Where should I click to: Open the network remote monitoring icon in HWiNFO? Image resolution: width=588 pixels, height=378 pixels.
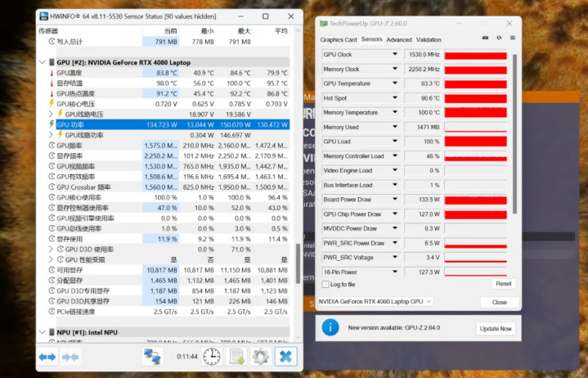[x=153, y=357]
